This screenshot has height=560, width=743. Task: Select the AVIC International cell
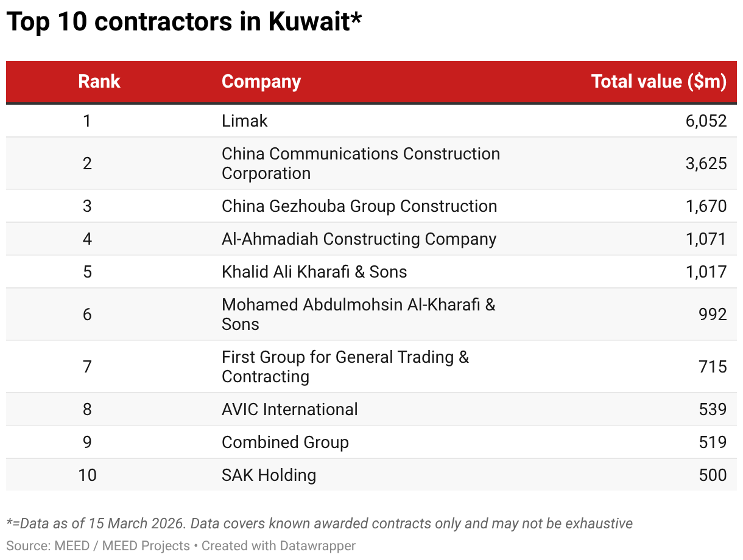[290, 409]
